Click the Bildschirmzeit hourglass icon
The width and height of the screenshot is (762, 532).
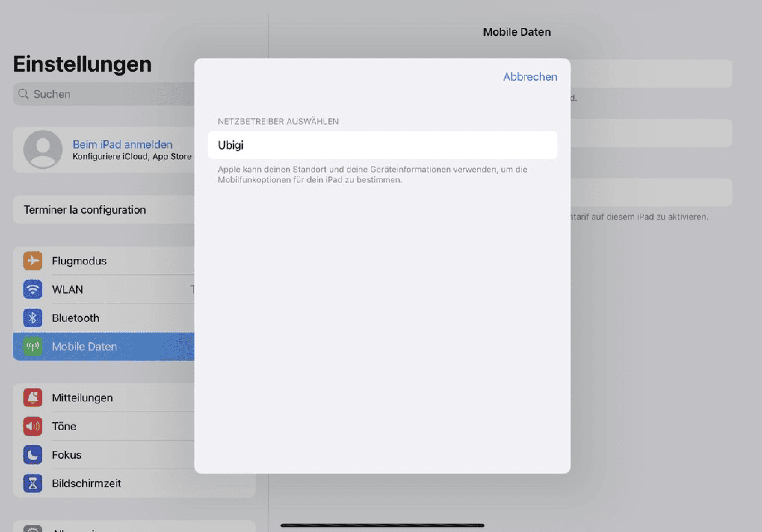click(x=33, y=483)
